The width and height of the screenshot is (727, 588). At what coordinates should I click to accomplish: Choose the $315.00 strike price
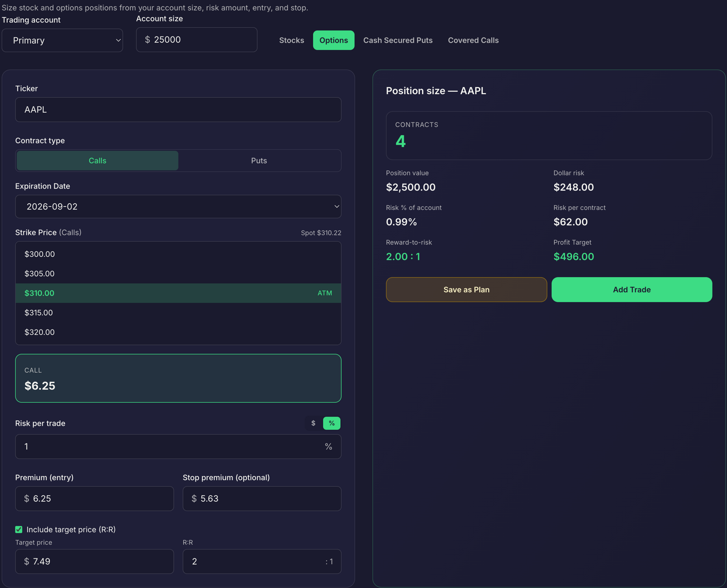[178, 313]
